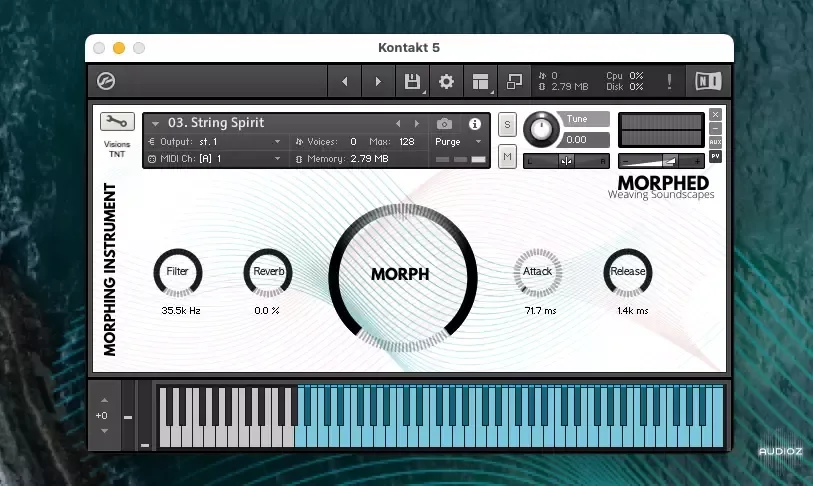This screenshot has width=813, height=486.
Task: Click the Reverb knob
Action: 268,272
